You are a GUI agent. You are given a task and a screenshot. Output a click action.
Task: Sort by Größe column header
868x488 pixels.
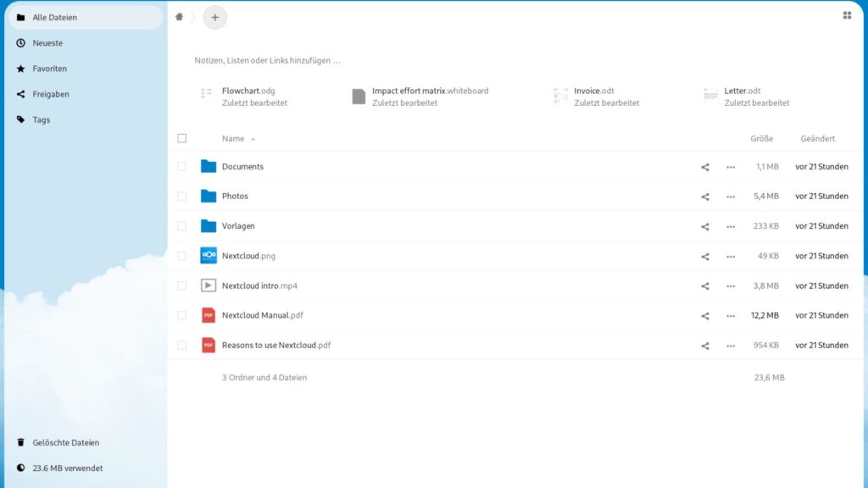click(x=762, y=138)
